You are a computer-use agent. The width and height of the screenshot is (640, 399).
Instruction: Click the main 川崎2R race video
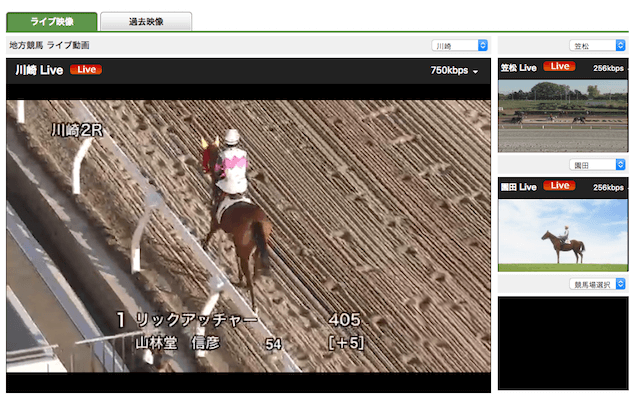point(249,236)
